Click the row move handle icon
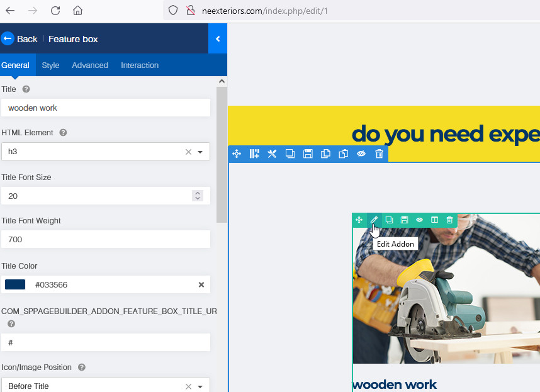540x392 pixels. point(237,154)
